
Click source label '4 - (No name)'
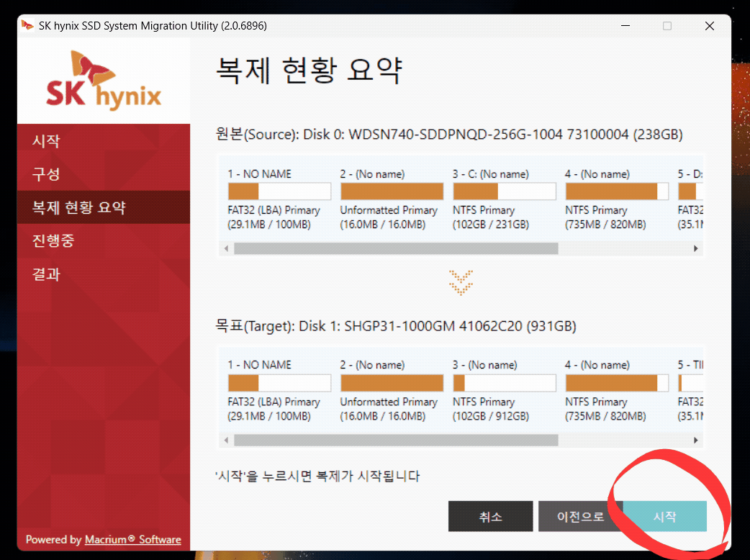pyautogui.click(x=597, y=174)
